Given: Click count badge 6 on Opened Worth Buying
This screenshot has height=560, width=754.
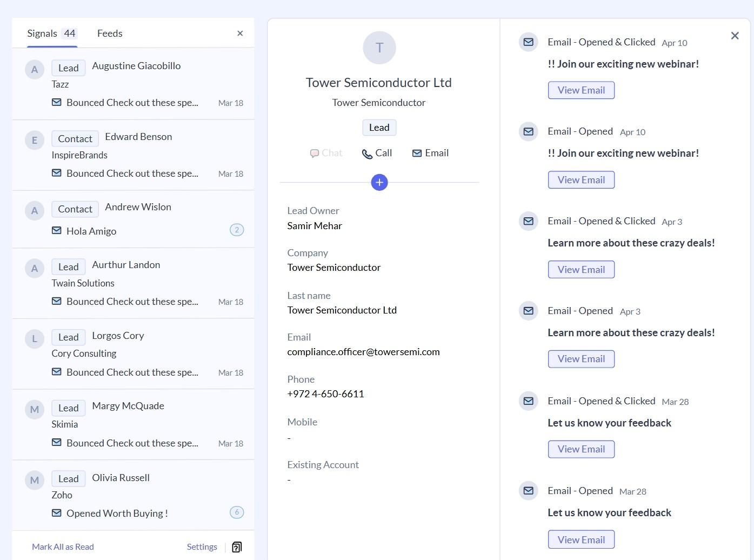Looking at the screenshot, I should pyautogui.click(x=237, y=512).
